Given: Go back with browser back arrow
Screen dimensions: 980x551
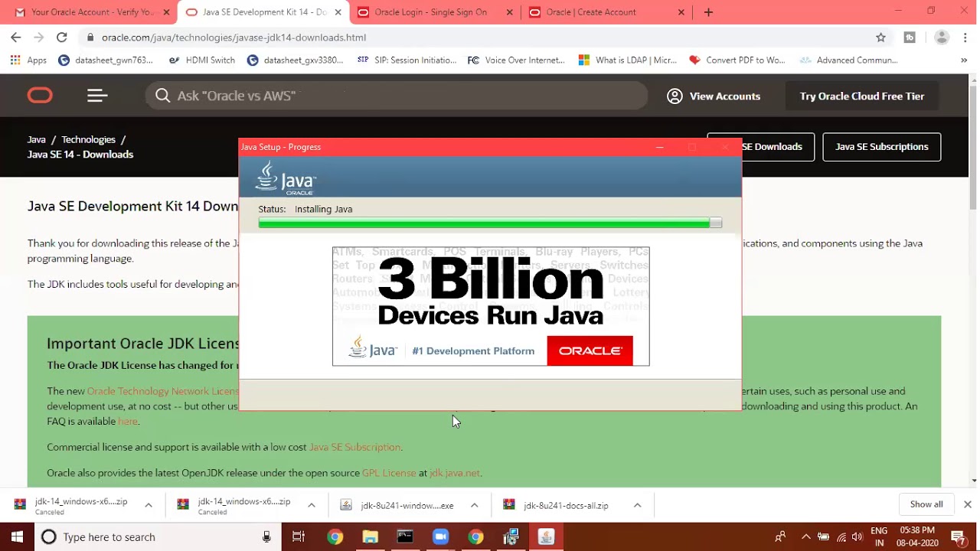Looking at the screenshot, I should pos(16,37).
